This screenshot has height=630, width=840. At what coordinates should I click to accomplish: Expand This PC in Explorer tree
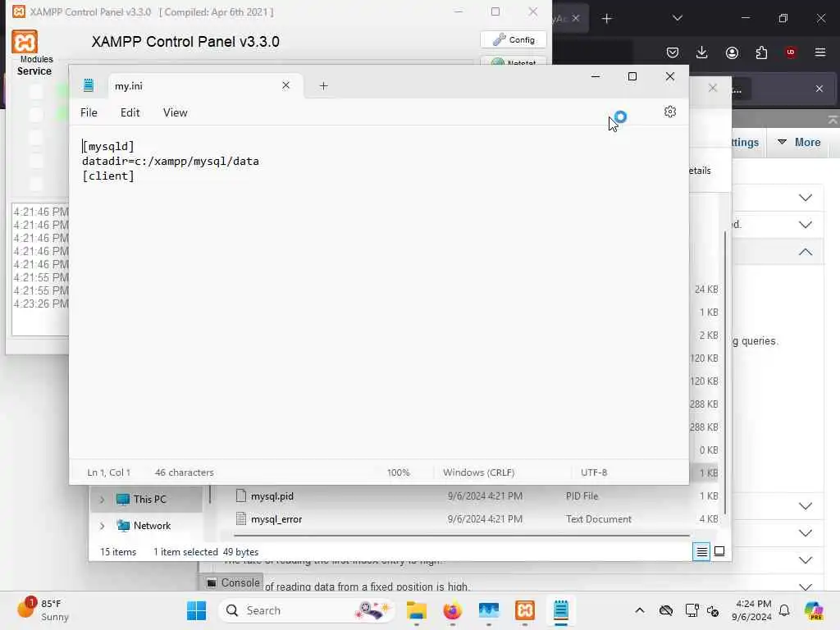click(102, 500)
